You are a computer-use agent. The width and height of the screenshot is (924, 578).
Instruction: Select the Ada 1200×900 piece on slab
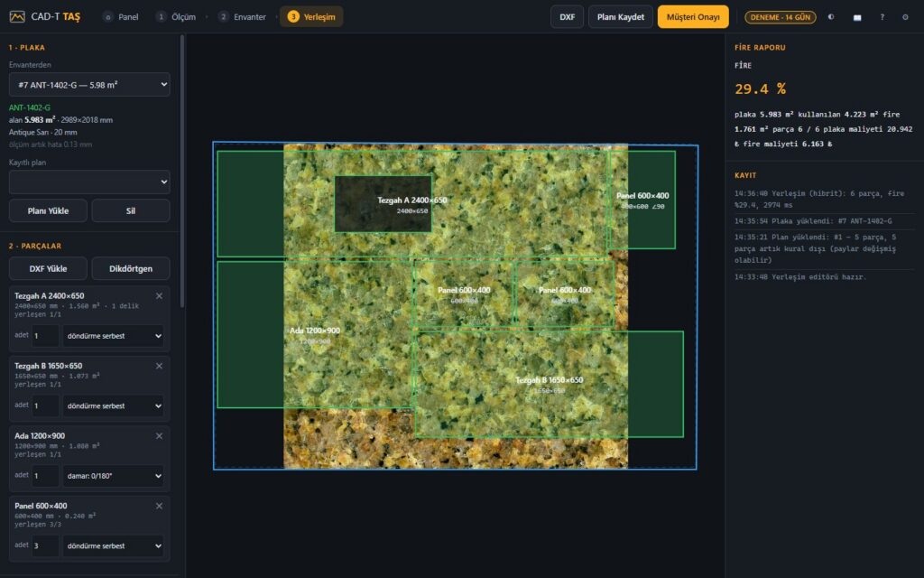[315, 334]
